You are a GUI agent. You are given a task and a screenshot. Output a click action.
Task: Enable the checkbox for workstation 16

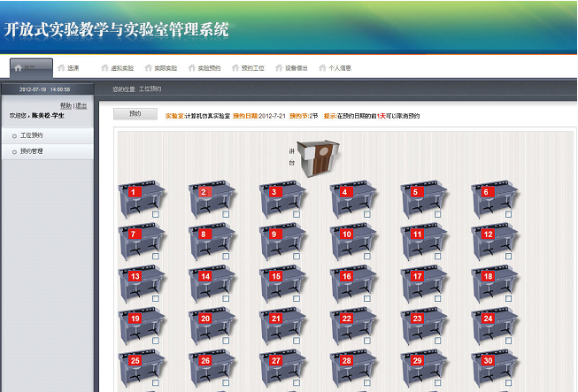coord(368,298)
